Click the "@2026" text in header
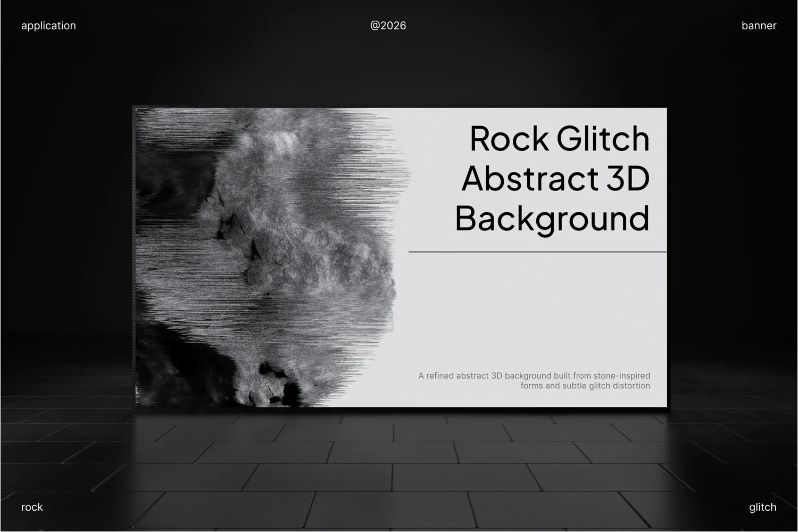 tap(388, 26)
